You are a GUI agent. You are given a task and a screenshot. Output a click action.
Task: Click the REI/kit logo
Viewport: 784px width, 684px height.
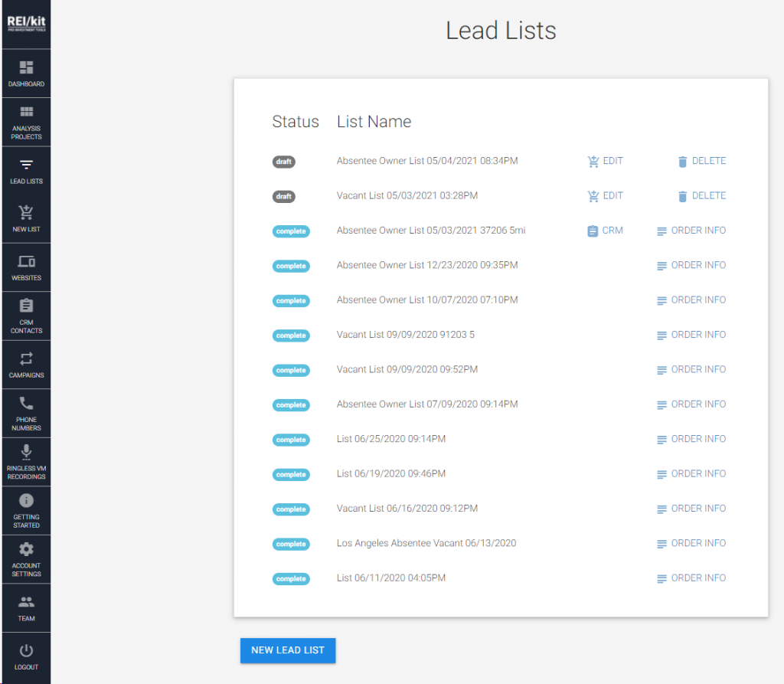26,21
